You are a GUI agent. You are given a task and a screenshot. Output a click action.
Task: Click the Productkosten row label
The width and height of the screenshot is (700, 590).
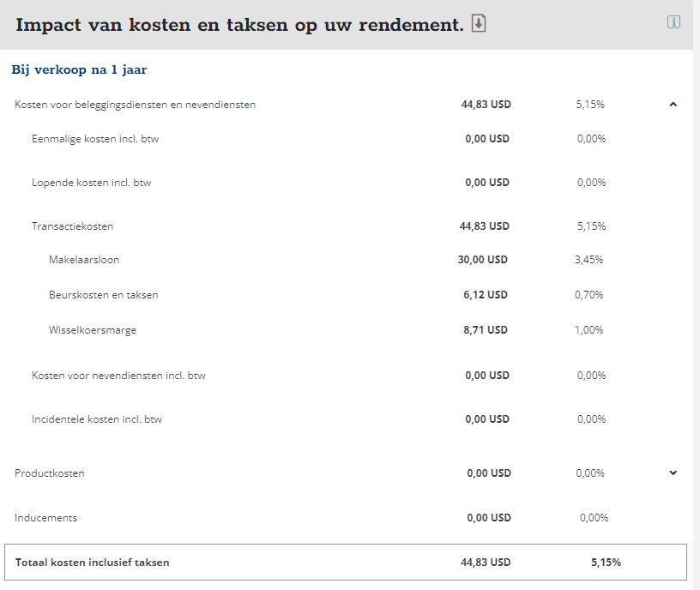pos(50,473)
